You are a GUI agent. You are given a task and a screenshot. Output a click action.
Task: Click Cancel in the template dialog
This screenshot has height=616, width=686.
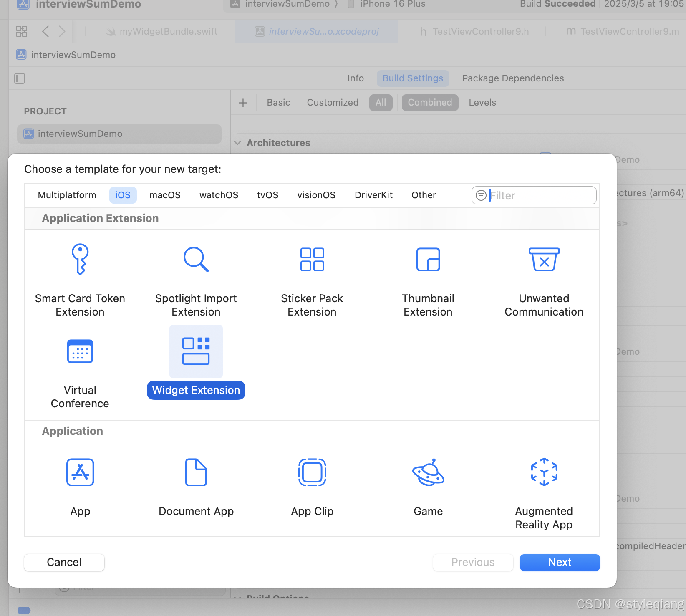pyautogui.click(x=64, y=562)
